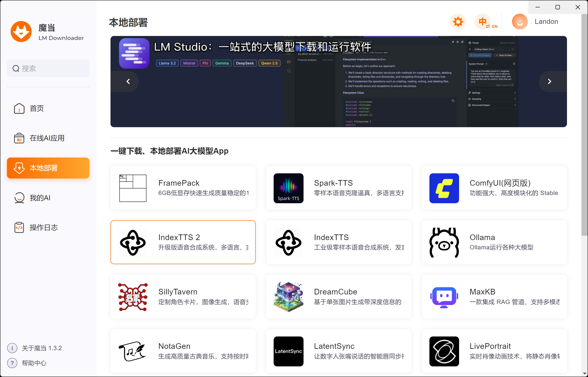Click the DreamCube cube artwork icon
Image resolution: width=588 pixels, height=377 pixels.
click(x=288, y=297)
